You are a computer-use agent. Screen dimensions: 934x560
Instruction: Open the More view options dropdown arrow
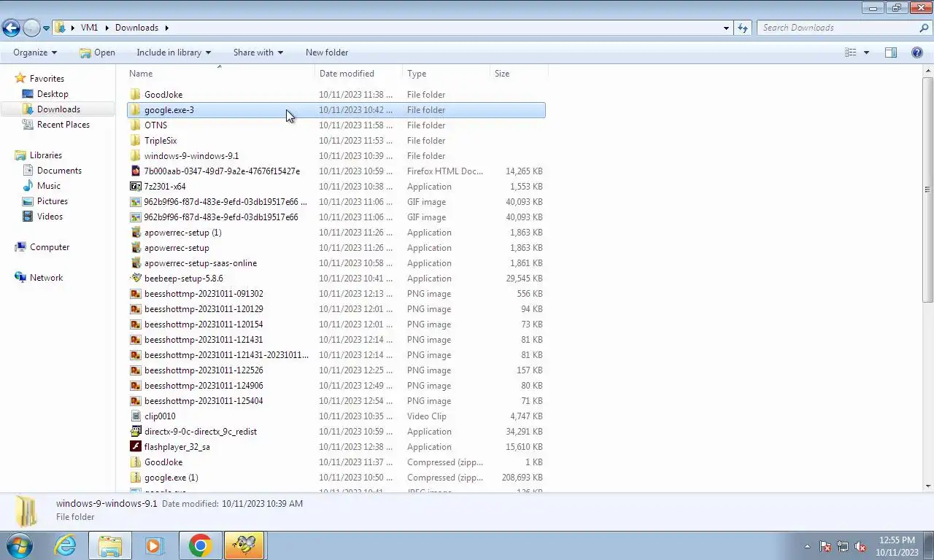pyautogui.click(x=866, y=52)
